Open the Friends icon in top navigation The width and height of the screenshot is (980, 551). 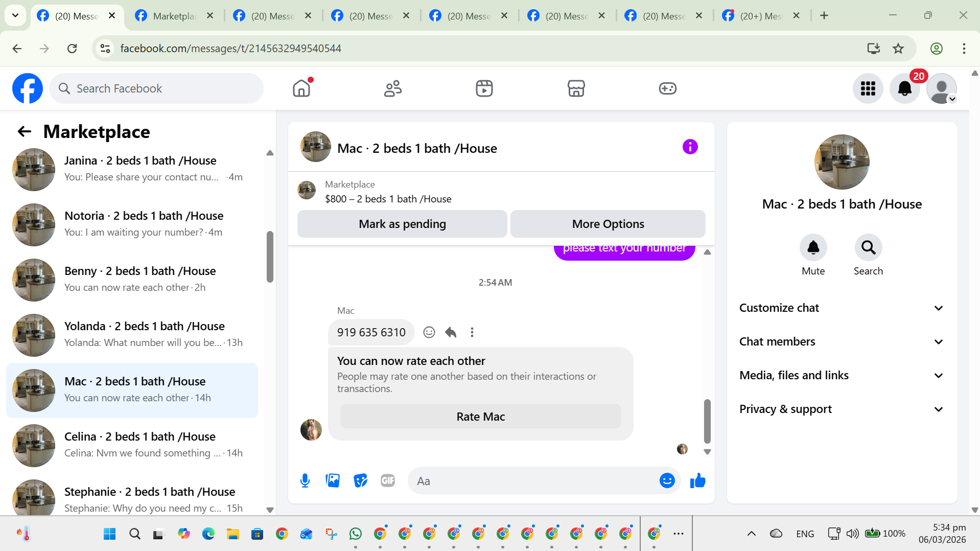click(x=393, y=88)
